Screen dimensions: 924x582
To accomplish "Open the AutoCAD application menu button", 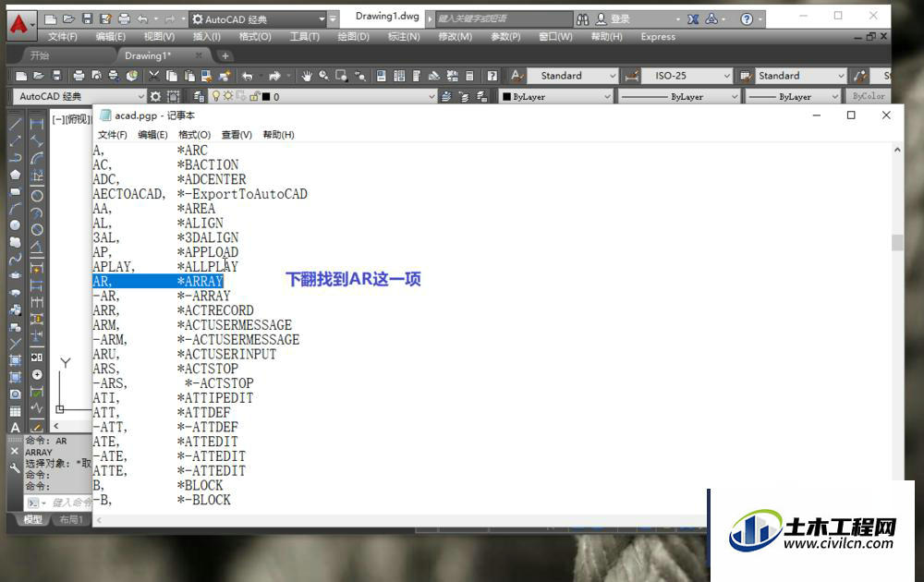I will point(20,25).
